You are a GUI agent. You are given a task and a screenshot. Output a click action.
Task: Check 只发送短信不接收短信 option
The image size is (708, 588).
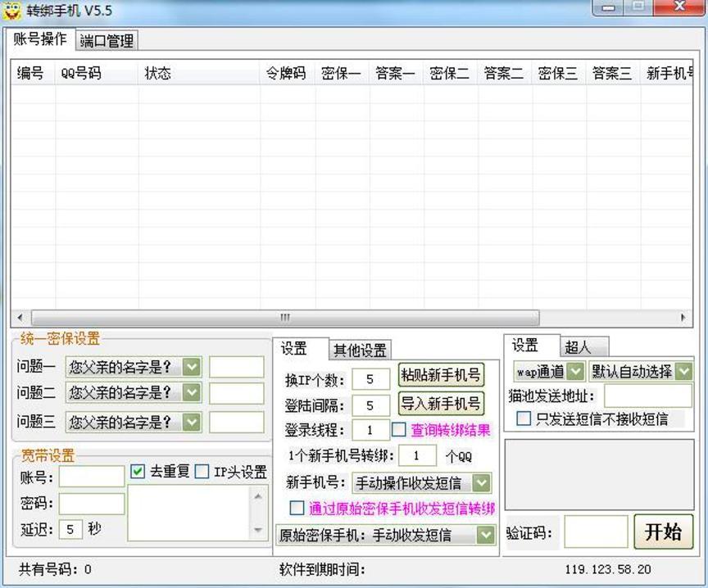pyautogui.click(x=524, y=418)
